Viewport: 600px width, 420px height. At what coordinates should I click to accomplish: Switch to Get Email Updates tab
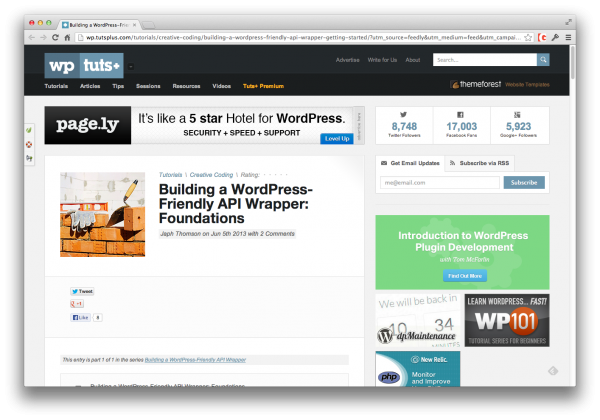[x=410, y=163]
